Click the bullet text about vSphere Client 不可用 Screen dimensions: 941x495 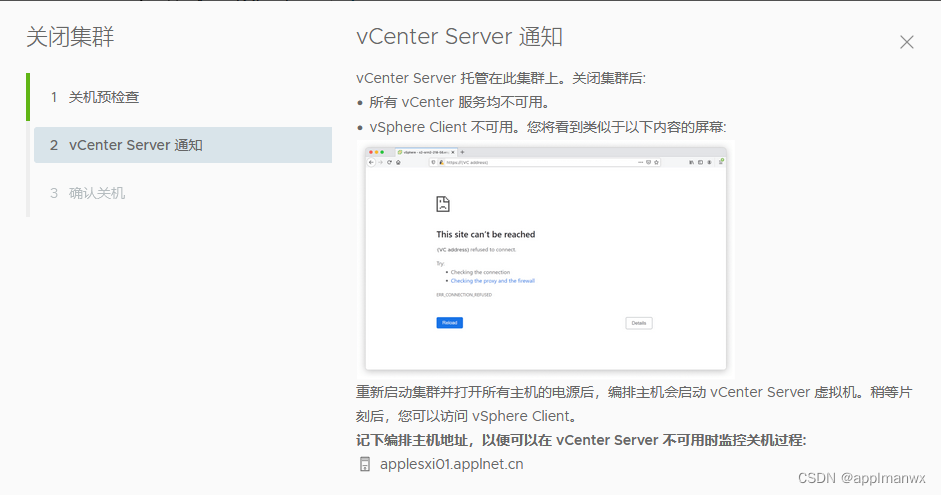point(548,127)
